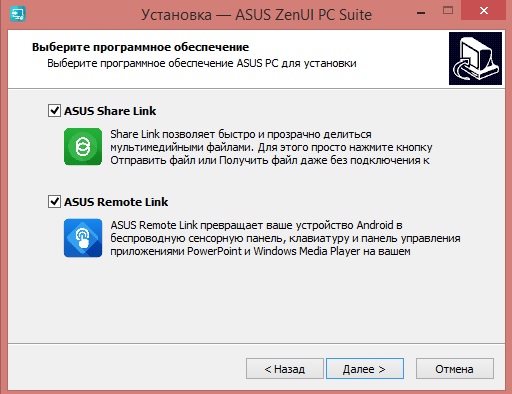Screen dimensions: 512x394
Task: Click the ASUS Remote Link label text
Action: point(116,202)
